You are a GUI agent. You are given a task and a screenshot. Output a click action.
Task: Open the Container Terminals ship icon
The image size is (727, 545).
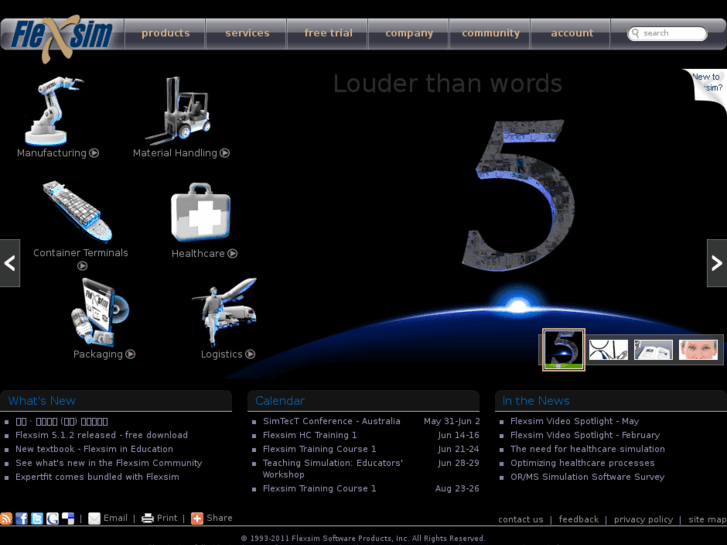point(77,211)
